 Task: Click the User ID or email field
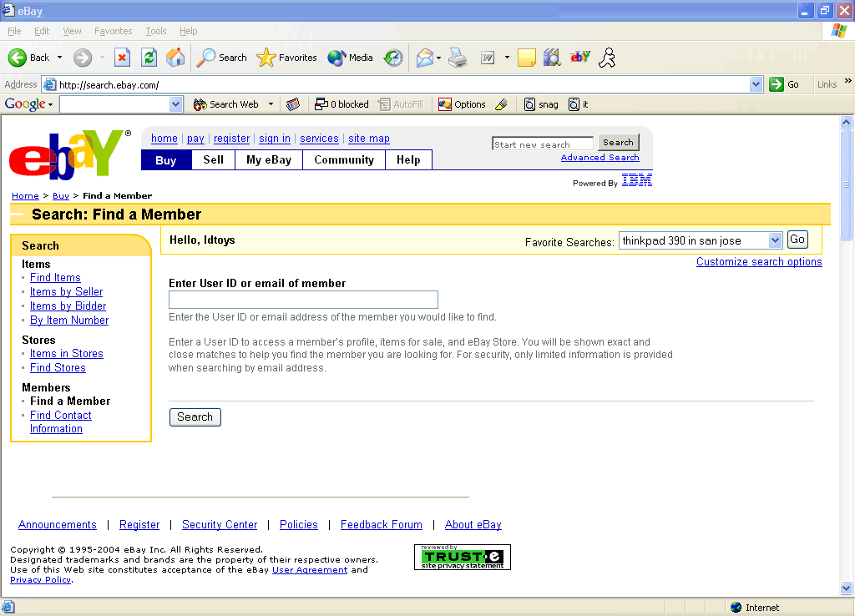pos(303,300)
